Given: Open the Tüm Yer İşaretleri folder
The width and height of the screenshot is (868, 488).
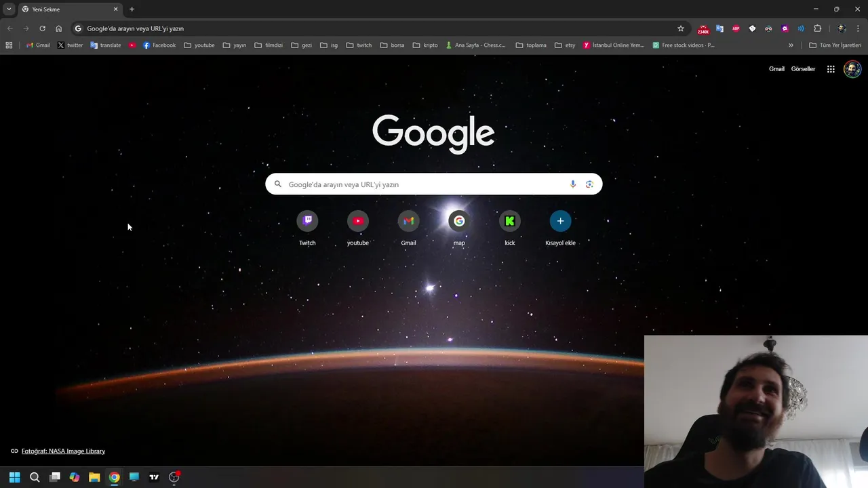Looking at the screenshot, I should (835, 45).
